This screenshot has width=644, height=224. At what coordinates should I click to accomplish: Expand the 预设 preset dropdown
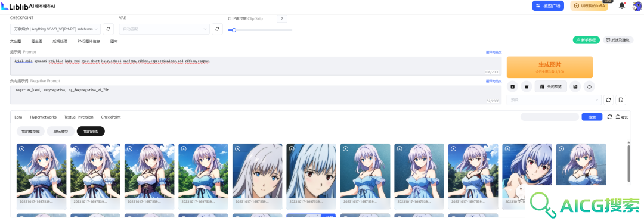(554, 99)
